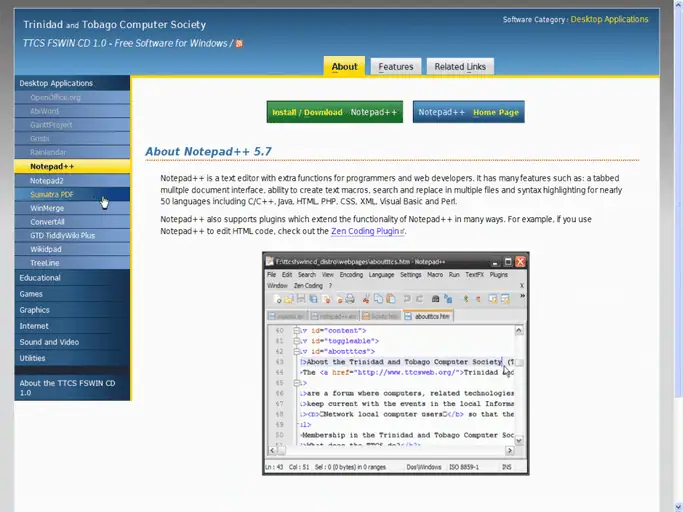Click the RSS feed icon beside the page title
Screen dimensions: 683x512
point(239,44)
